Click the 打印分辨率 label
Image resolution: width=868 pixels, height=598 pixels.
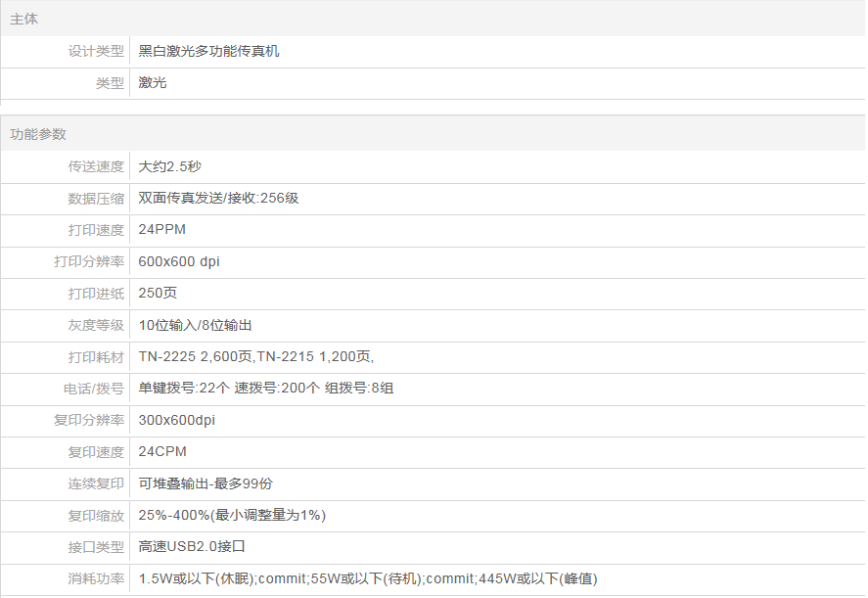point(89,262)
